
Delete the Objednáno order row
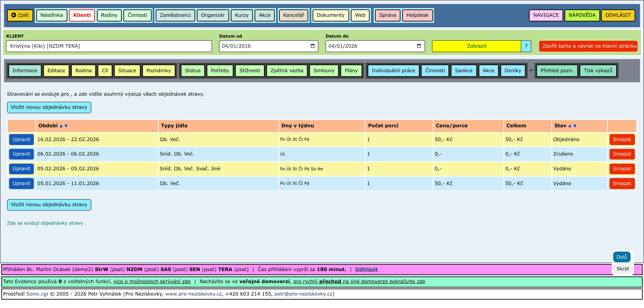pos(622,140)
